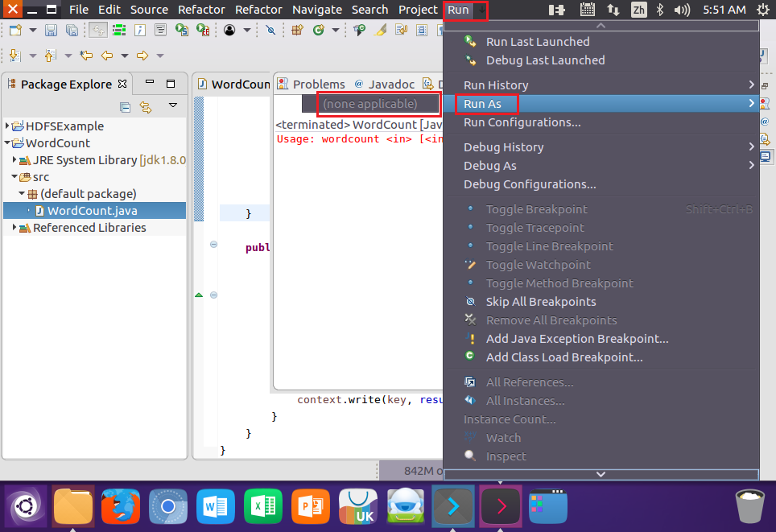Image resolution: width=776 pixels, height=532 pixels.
Task: Switch to the Problems tab
Action: pyautogui.click(x=312, y=85)
